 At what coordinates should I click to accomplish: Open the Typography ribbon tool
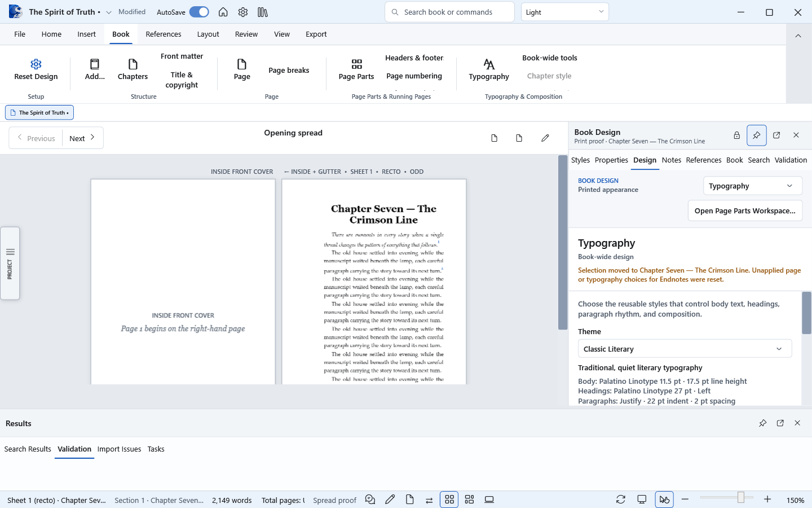point(489,70)
